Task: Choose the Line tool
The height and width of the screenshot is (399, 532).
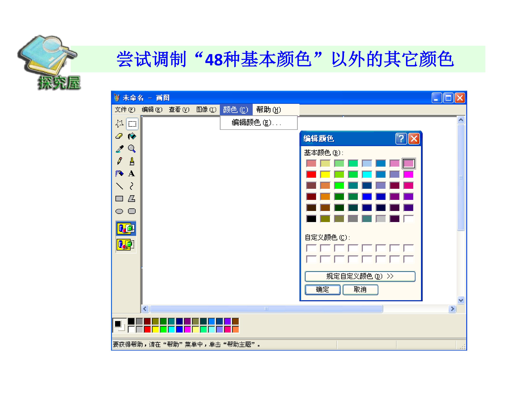Action: click(120, 186)
